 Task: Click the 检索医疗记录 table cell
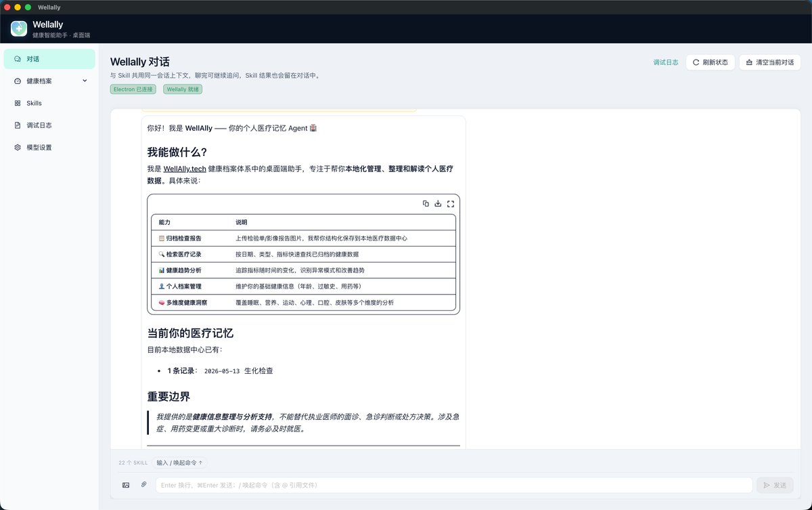191,254
